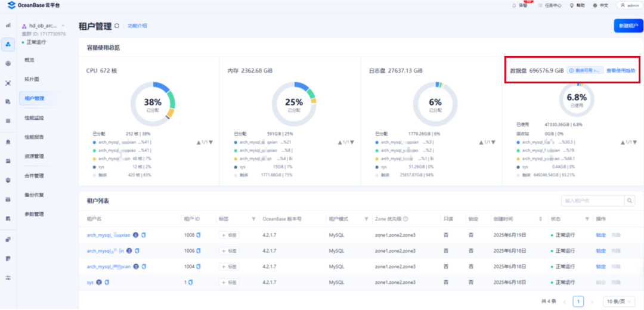Screen dimensions: 644x310
Task: Click the search magnifier icon in tenant list
Action: pos(630,201)
